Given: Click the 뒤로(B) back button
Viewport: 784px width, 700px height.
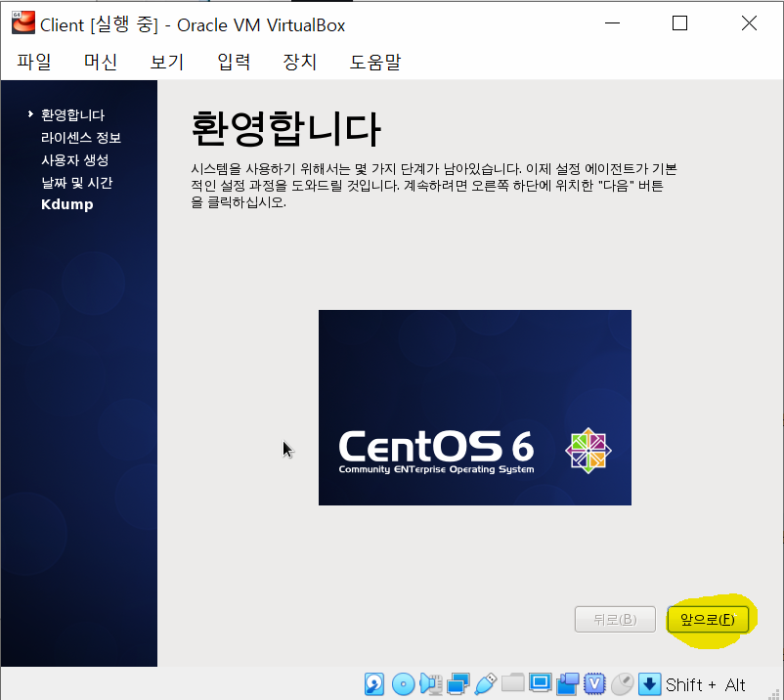Looking at the screenshot, I should [x=615, y=620].
